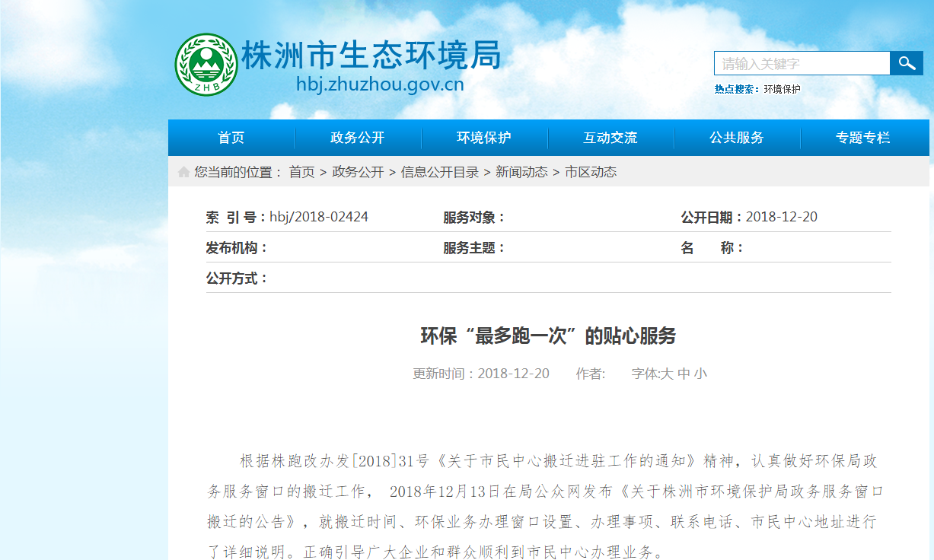Go to 互动交流 in the navigation bar

point(610,138)
